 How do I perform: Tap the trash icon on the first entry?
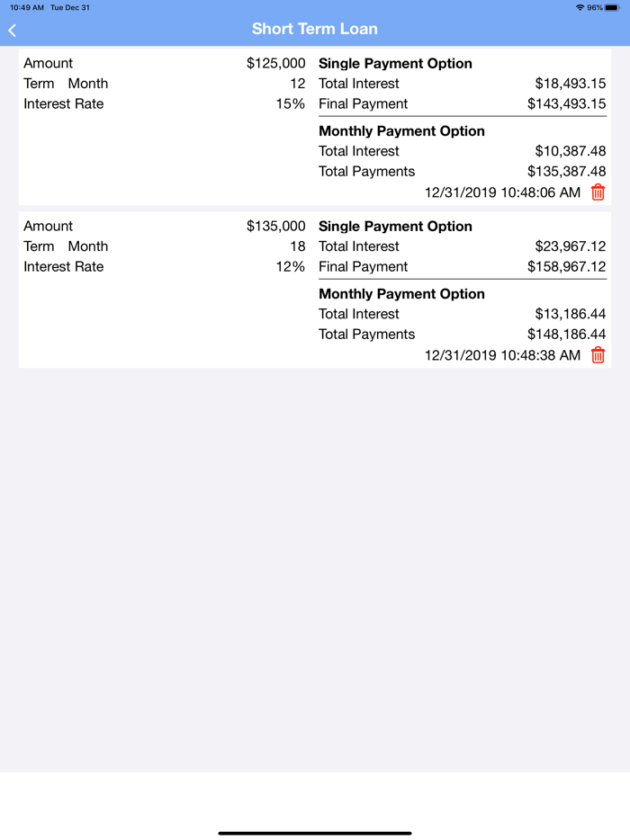pyautogui.click(x=598, y=192)
